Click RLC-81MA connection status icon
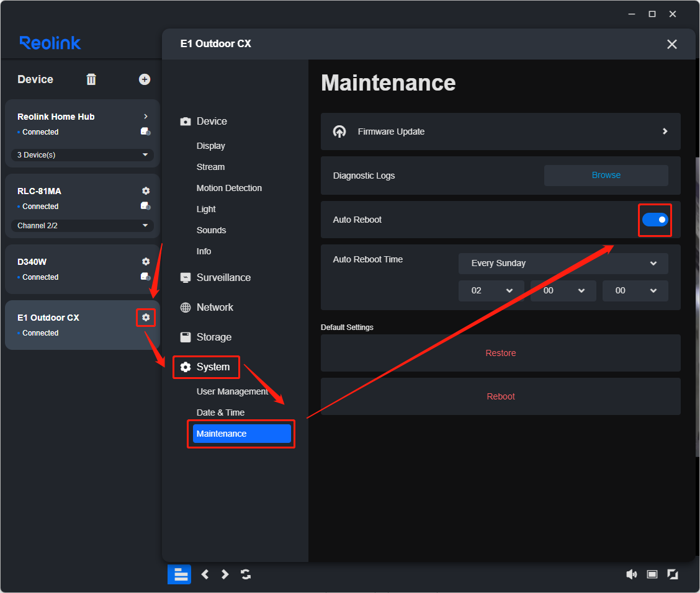The height and width of the screenshot is (593, 700). click(146, 206)
